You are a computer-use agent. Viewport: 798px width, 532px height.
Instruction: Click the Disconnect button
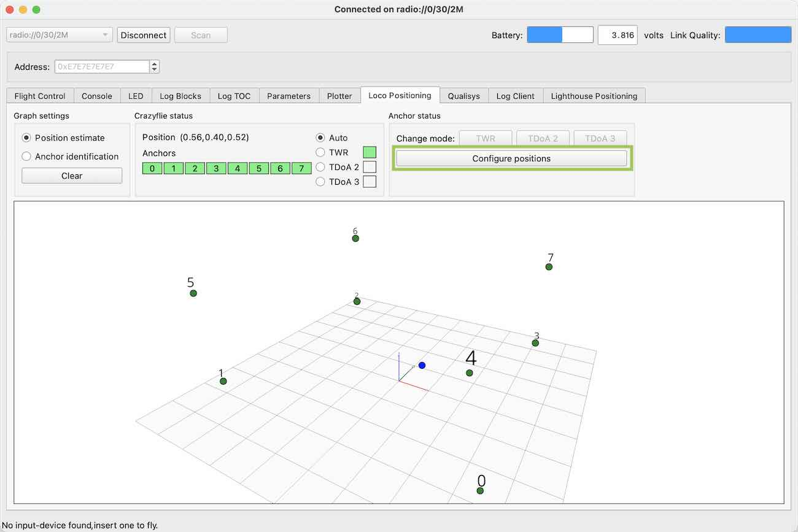coord(144,35)
